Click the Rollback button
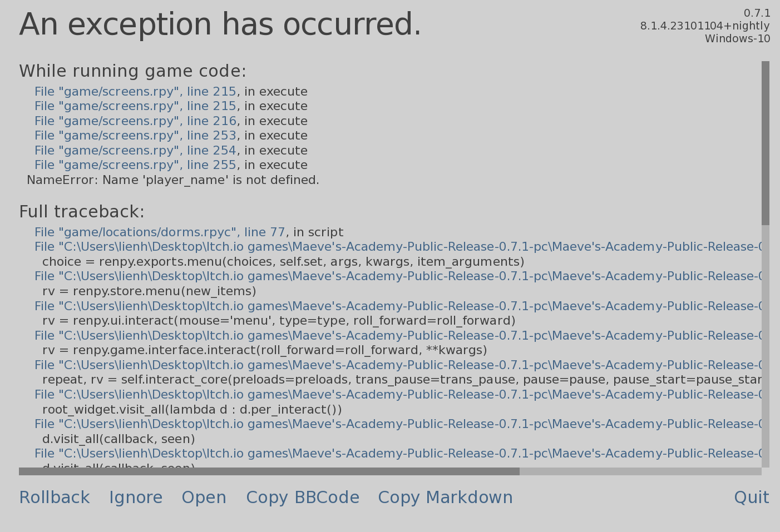The height and width of the screenshot is (532, 780). (x=55, y=498)
